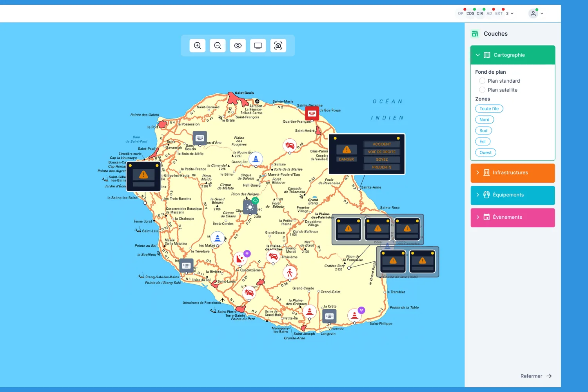Zoom in on the map

198,45
